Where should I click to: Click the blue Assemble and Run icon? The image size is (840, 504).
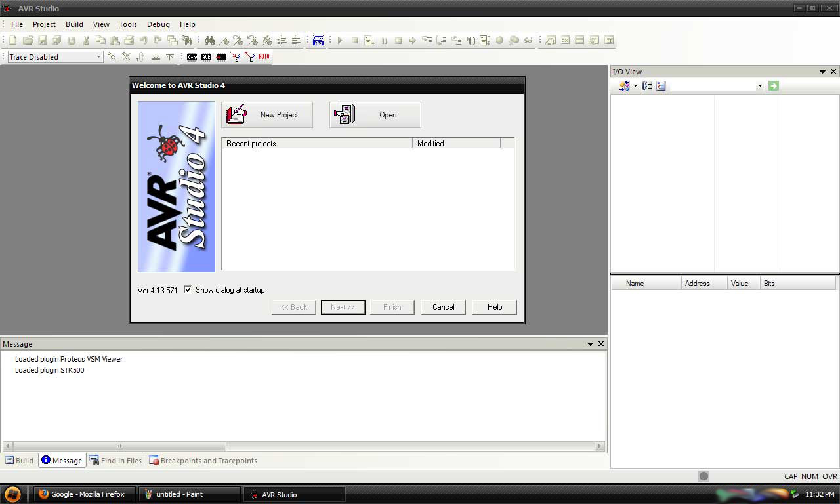tap(318, 41)
